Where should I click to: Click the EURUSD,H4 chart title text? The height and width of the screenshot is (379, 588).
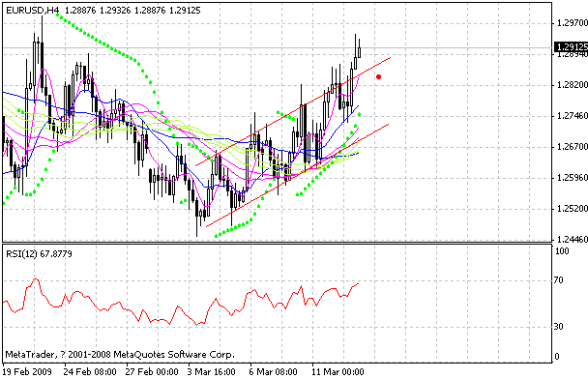(33, 11)
